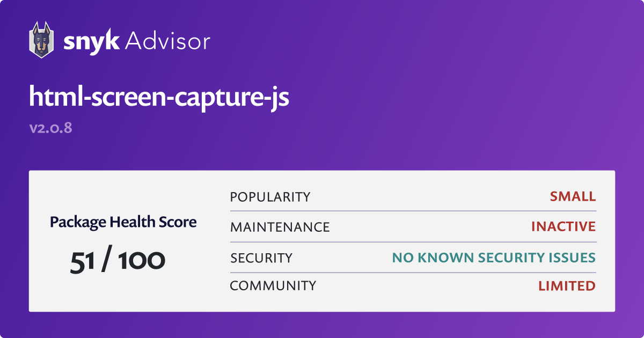644x338 pixels.
Task: Click the INACTIVE maintenance rating
Action: coord(563,226)
